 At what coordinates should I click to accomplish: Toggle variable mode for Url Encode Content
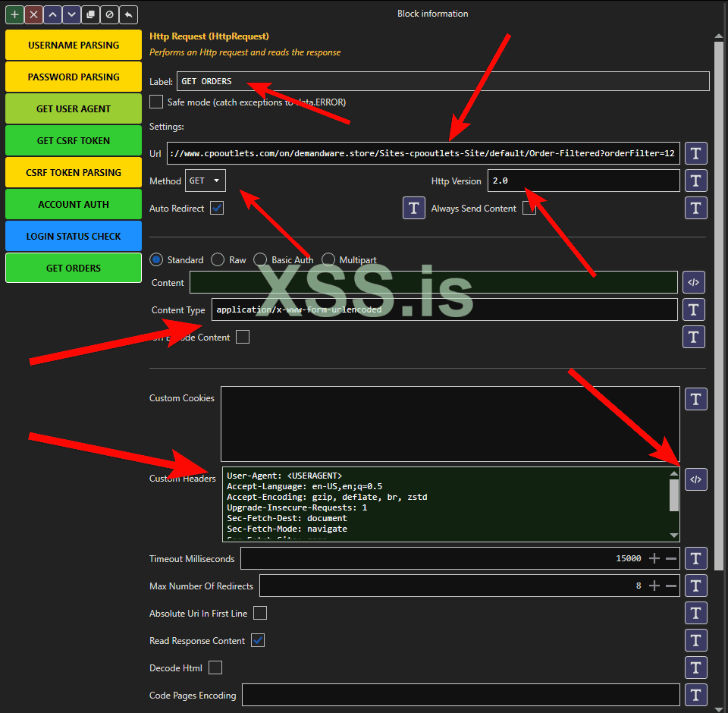[x=694, y=338]
